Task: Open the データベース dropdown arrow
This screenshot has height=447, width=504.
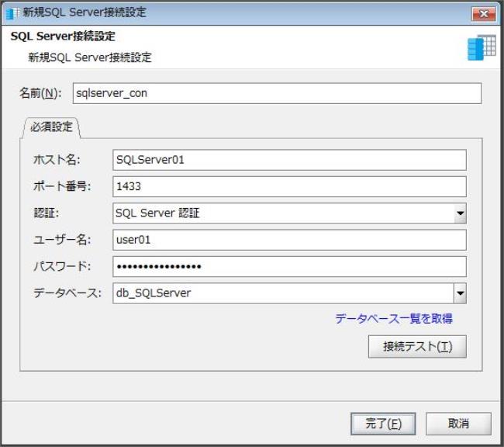Action: 459,293
